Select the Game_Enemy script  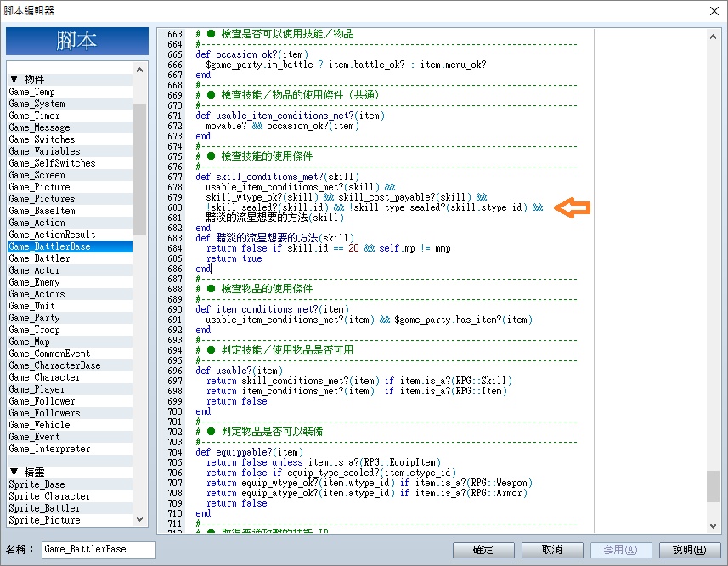(x=71, y=282)
